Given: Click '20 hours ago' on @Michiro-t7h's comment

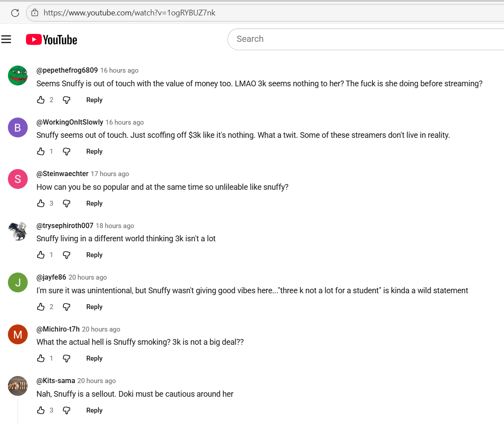Looking at the screenshot, I should tap(101, 329).
